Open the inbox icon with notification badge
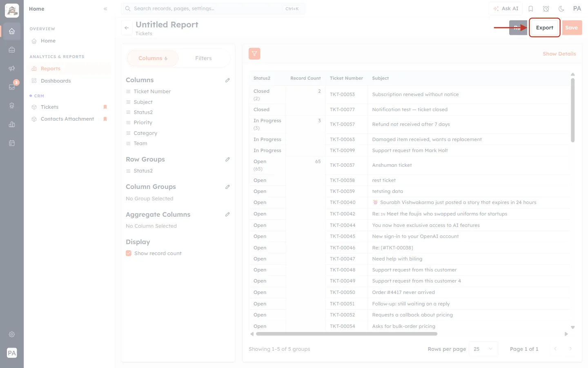This screenshot has width=588, height=368. point(12,87)
